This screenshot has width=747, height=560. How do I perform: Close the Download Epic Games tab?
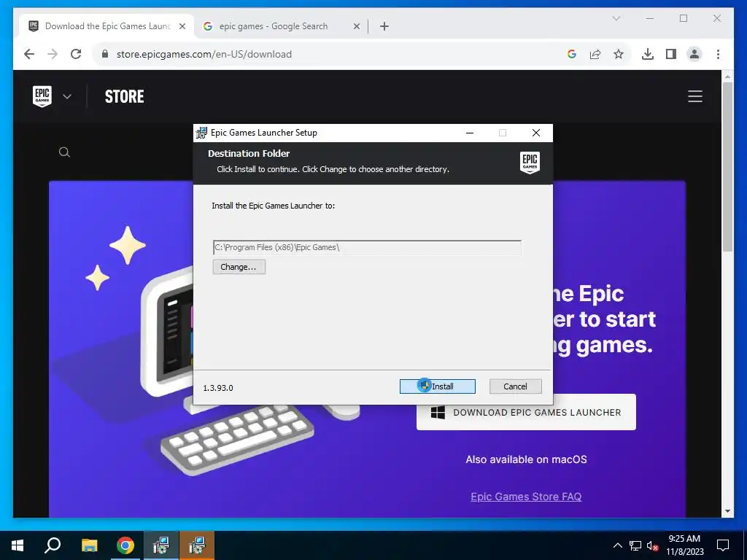coord(182,26)
